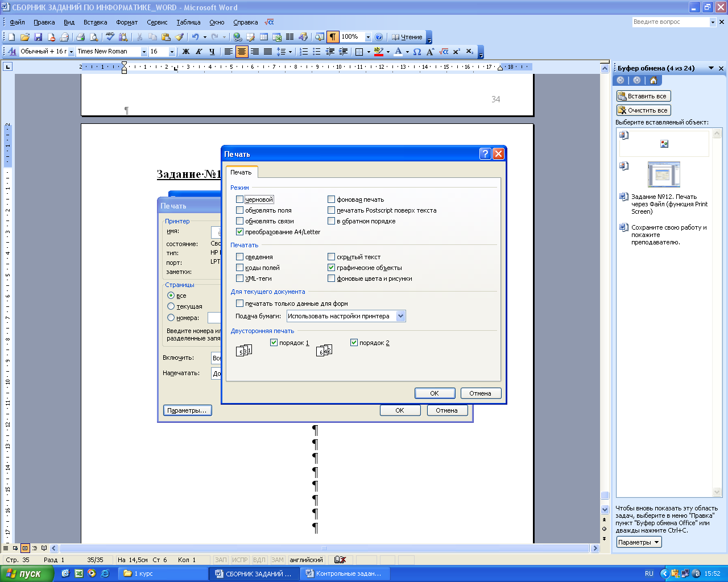The image size is (728, 582).
Task: Open the 'Файл' menu
Action: click(x=17, y=22)
